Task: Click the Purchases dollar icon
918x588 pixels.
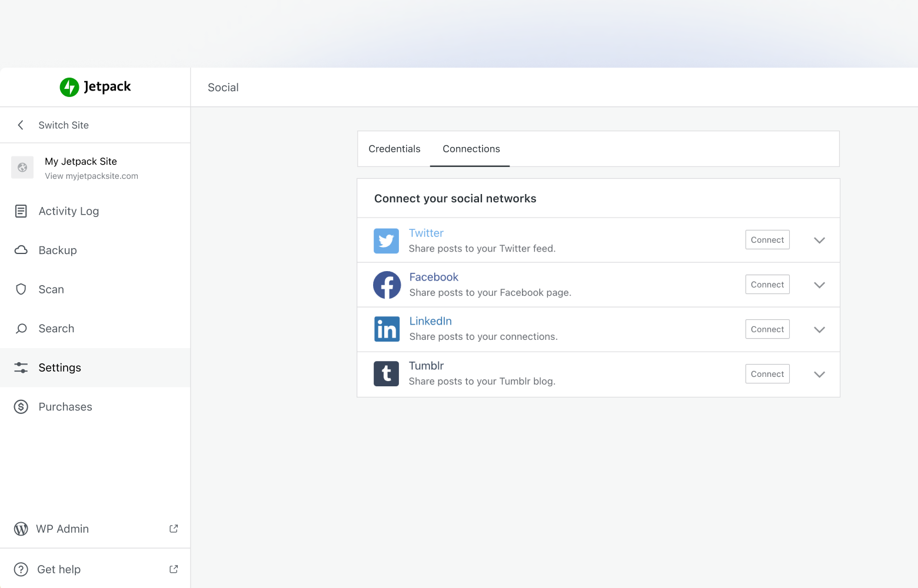Action: coord(21,406)
